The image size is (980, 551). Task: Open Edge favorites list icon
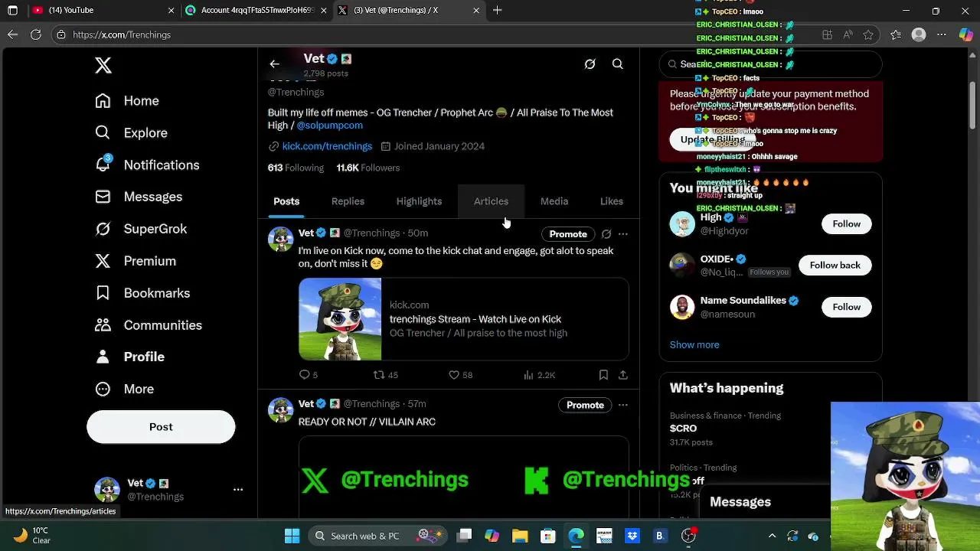click(897, 34)
